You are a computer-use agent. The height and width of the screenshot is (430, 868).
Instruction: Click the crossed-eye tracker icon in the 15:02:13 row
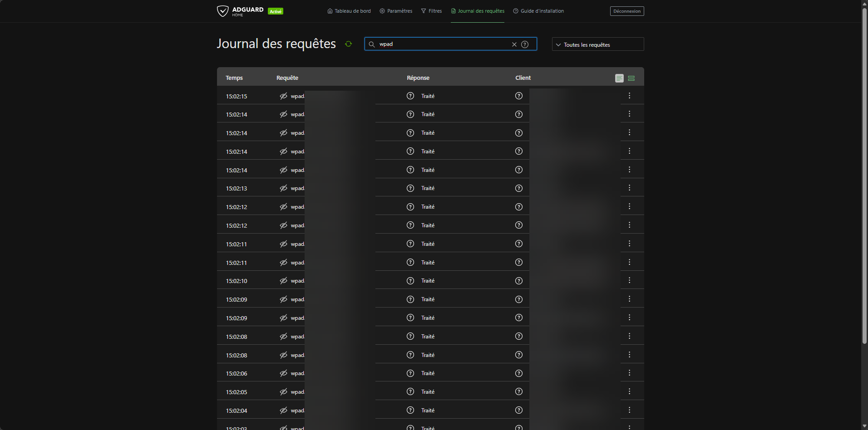tap(283, 188)
